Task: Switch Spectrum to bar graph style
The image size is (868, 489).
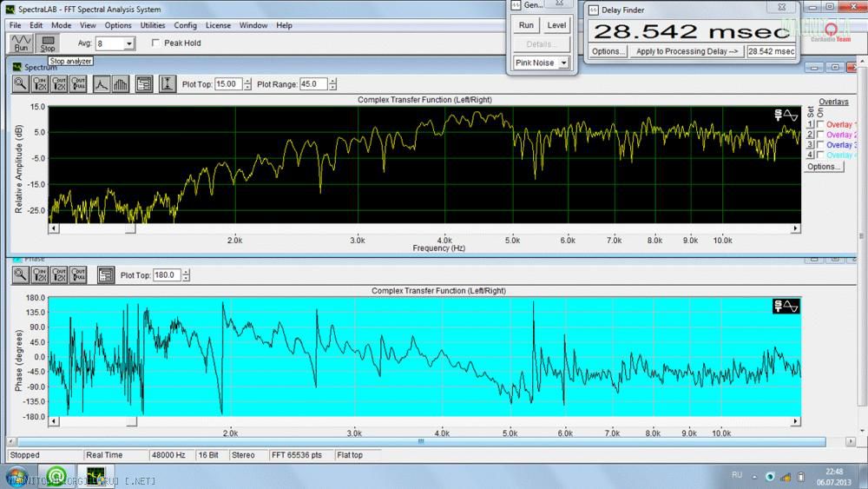Action: (121, 84)
